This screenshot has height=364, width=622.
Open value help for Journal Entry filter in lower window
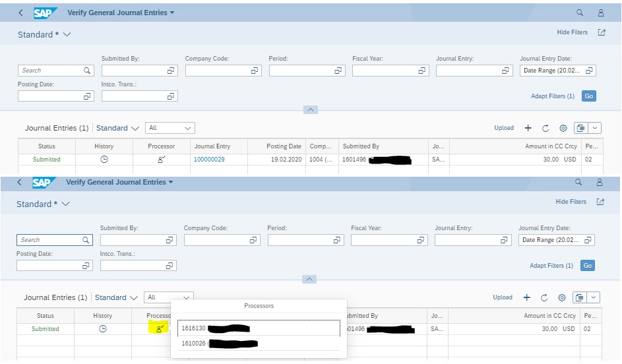click(504, 240)
